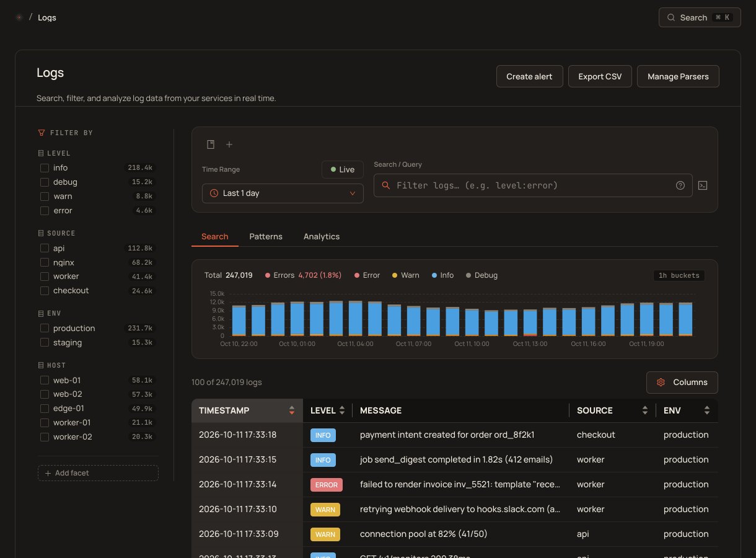
Task: Click the ENV facet group icon
Action: click(x=41, y=313)
